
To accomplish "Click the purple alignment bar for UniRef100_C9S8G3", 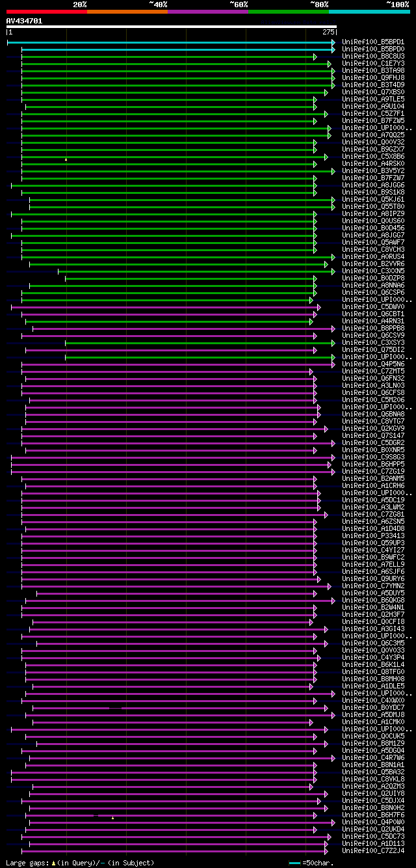I will [173, 457].
